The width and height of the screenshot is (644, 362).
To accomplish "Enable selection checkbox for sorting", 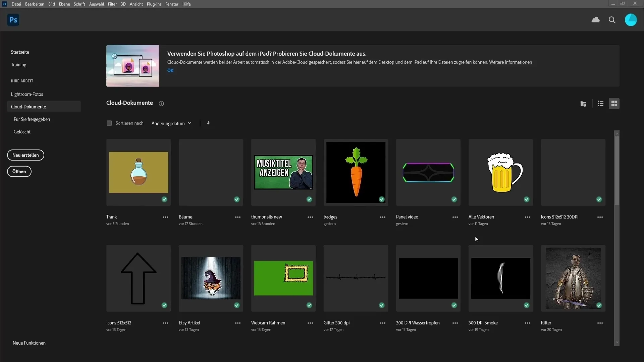I will 109,123.
